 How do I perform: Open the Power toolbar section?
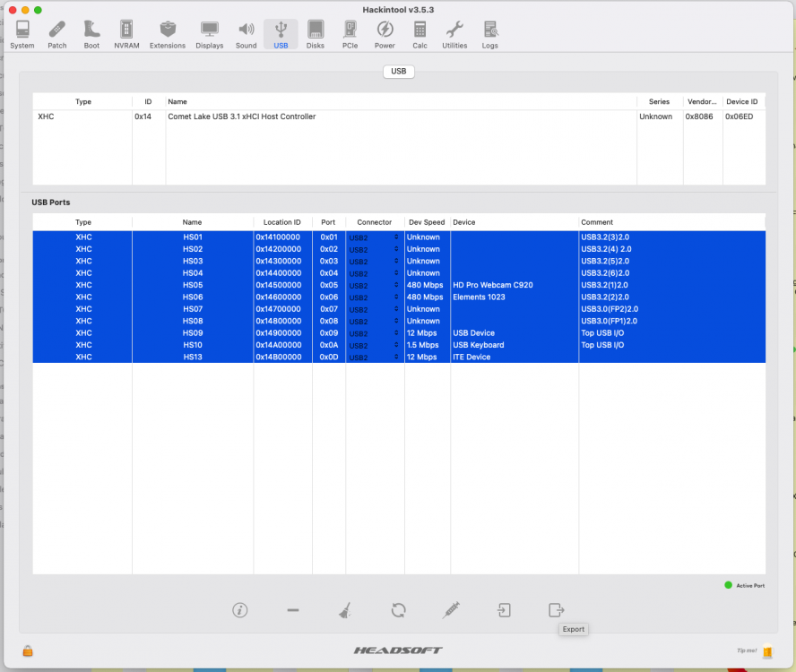(385, 35)
